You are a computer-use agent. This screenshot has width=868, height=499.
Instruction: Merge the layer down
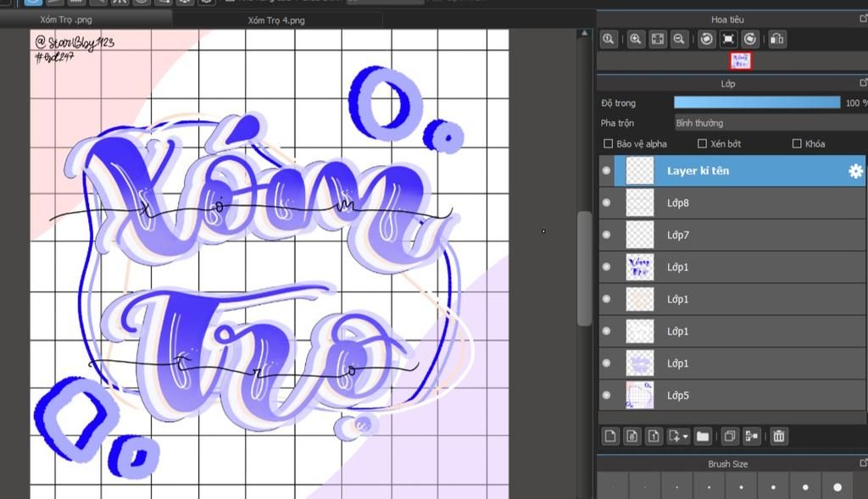pos(751,436)
